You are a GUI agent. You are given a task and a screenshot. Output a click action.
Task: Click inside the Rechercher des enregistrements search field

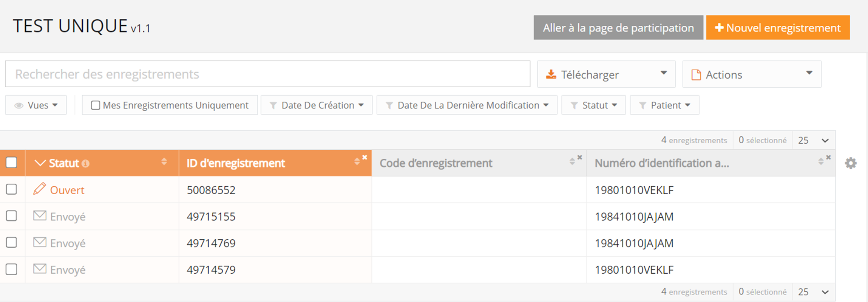coord(267,74)
